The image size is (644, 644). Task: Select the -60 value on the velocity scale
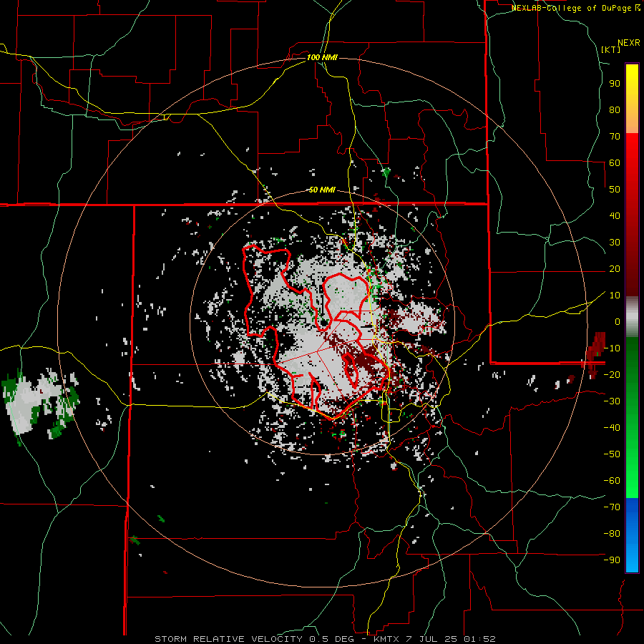(612, 481)
